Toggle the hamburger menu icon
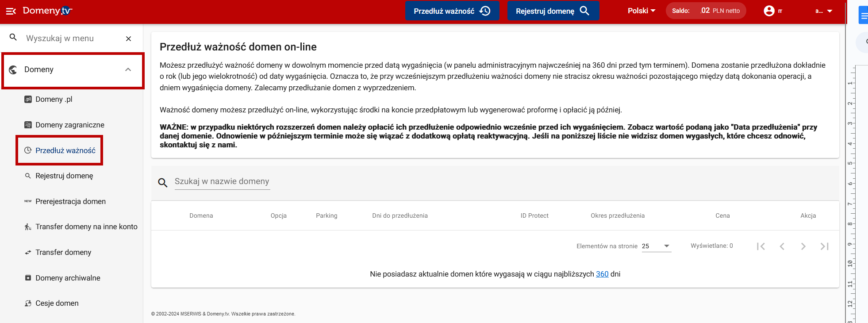The width and height of the screenshot is (868, 323). click(11, 11)
